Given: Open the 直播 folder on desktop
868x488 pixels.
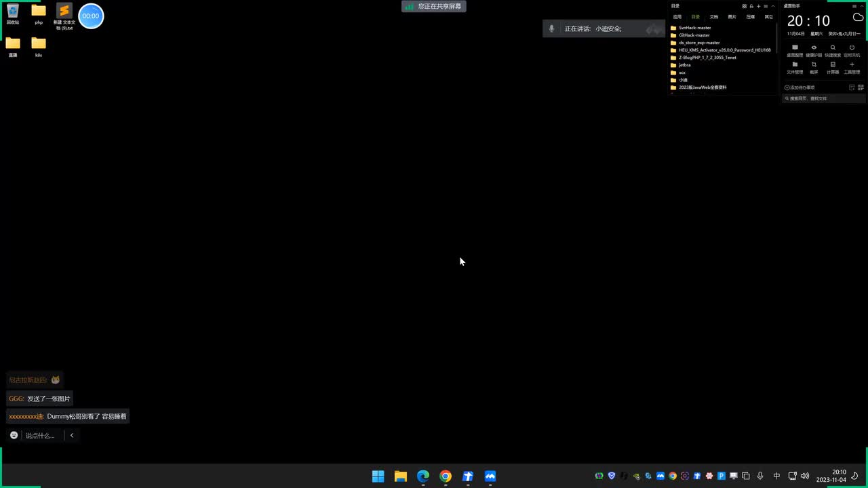Looking at the screenshot, I should [x=13, y=47].
